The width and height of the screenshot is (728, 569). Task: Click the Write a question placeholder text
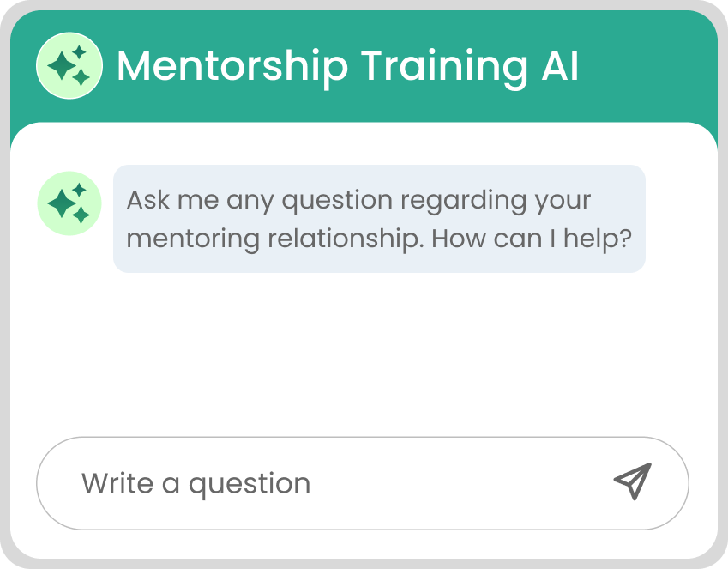196,484
